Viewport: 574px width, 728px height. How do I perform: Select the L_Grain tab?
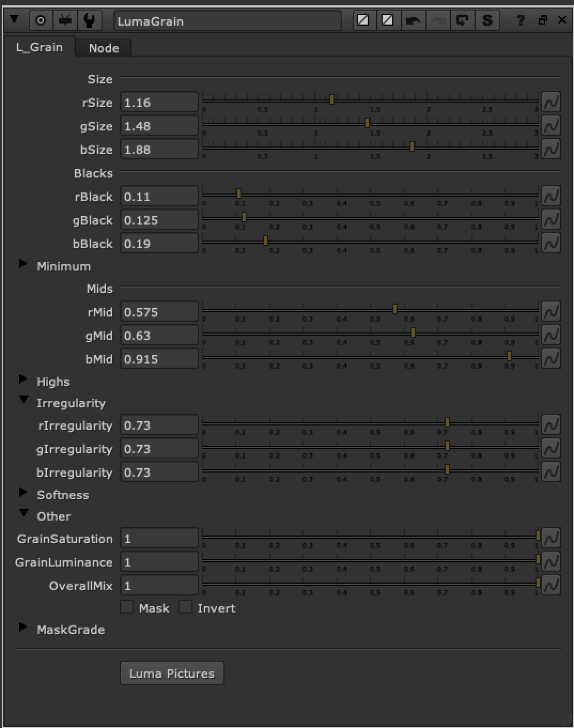point(40,47)
